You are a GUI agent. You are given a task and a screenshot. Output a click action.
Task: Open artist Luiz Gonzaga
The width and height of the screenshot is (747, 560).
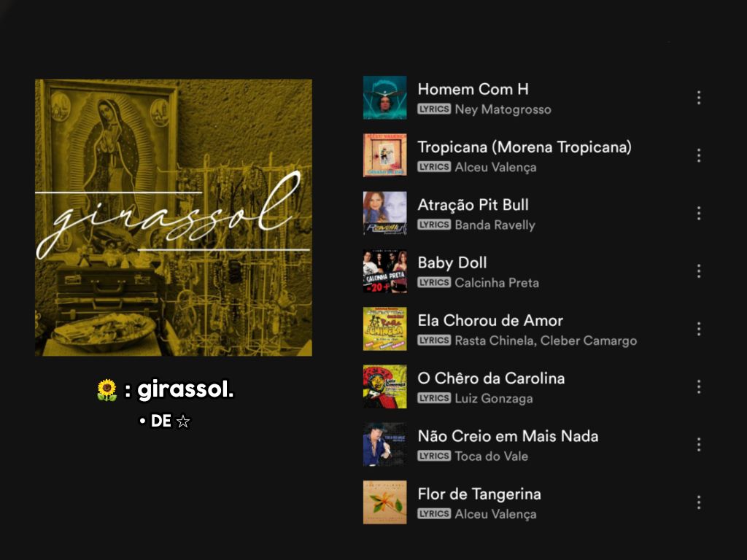click(494, 399)
